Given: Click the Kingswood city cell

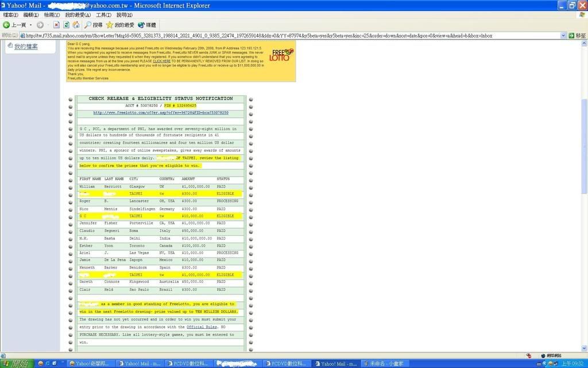Looking at the screenshot, I should point(139,282).
